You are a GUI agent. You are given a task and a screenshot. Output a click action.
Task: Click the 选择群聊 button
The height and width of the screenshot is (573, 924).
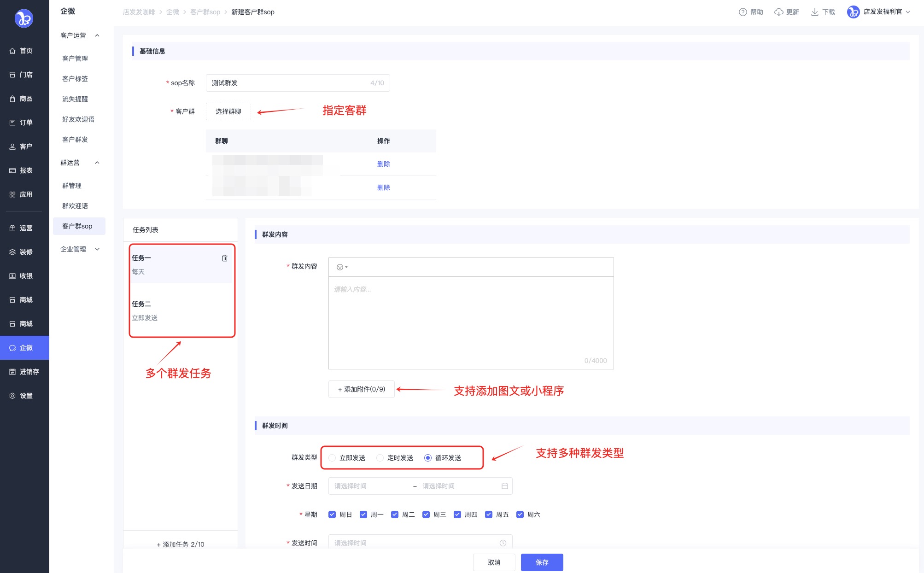(x=228, y=111)
